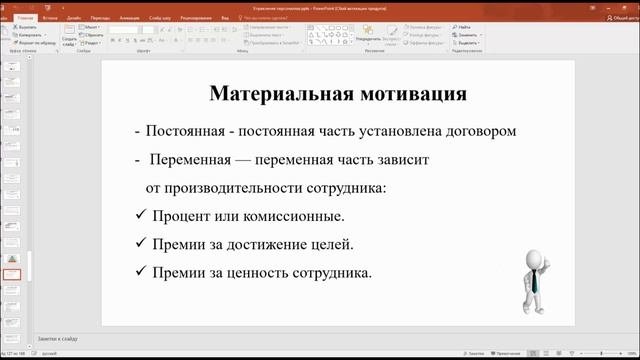Click the font color button
The image size is (640, 360).
click(x=177, y=40)
